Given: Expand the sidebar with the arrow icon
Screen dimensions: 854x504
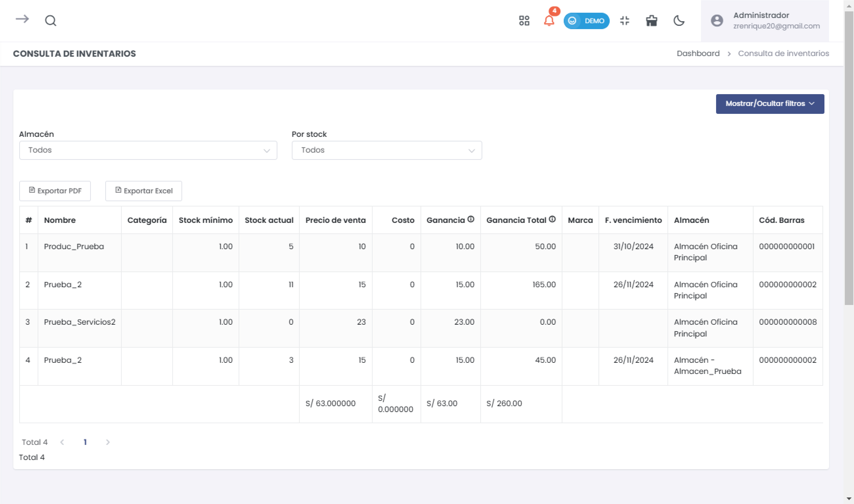Looking at the screenshot, I should [22, 19].
